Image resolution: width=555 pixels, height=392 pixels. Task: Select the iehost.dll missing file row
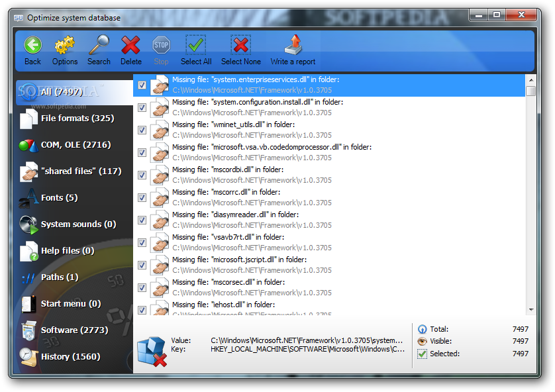329,307
